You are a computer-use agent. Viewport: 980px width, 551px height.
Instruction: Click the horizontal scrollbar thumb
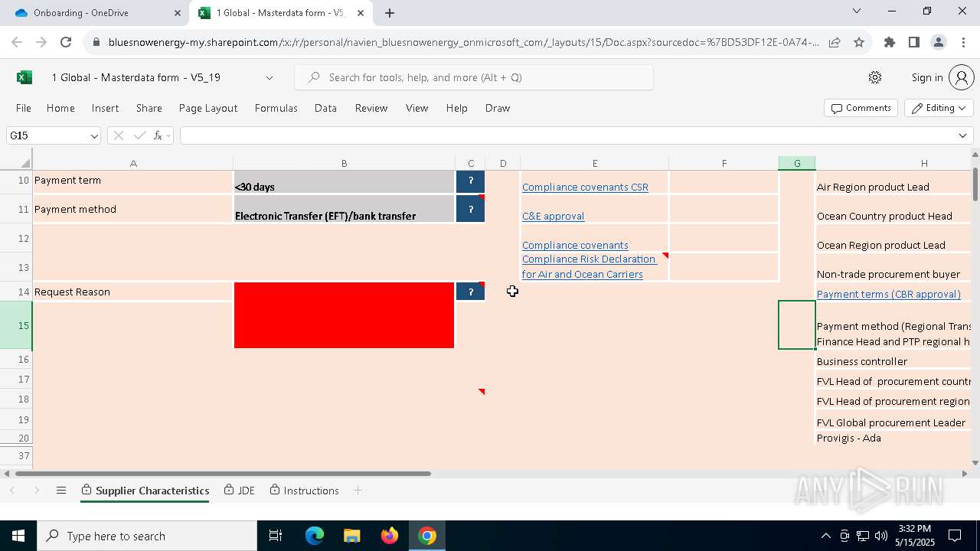(x=223, y=473)
